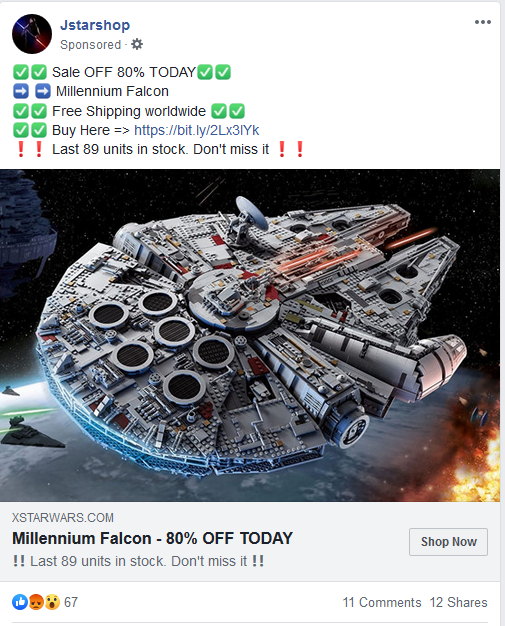Click the Angry reaction icon
Screen dimensions: 505x626
click(x=36, y=602)
